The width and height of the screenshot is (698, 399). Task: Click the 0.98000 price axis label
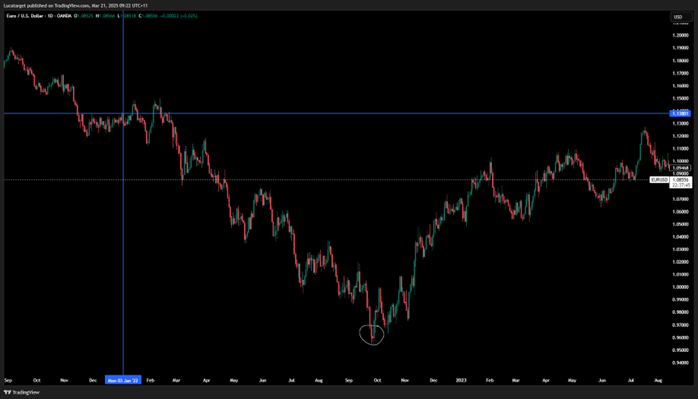(x=680, y=313)
